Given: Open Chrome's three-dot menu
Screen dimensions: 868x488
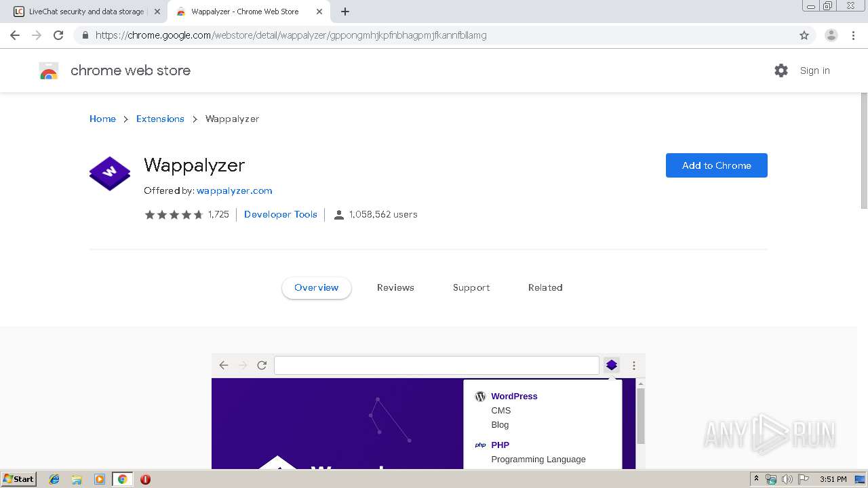Looking at the screenshot, I should [853, 35].
